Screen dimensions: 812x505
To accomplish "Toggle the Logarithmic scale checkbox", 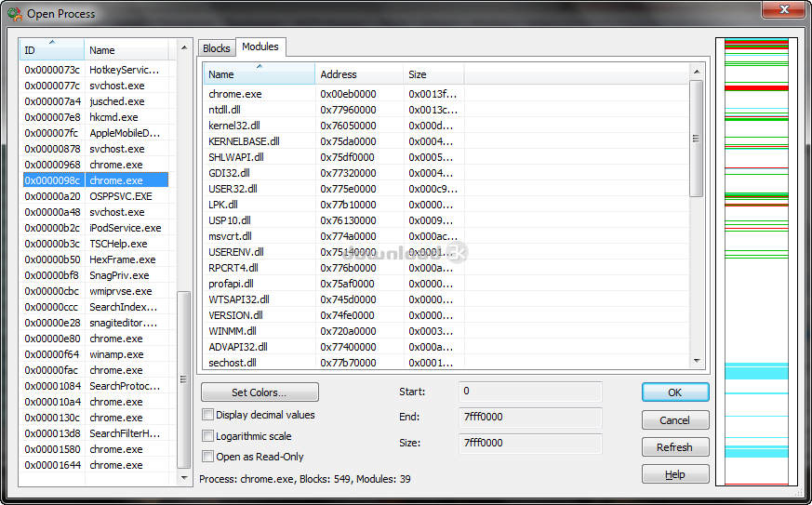I will (x=208, y=435).
